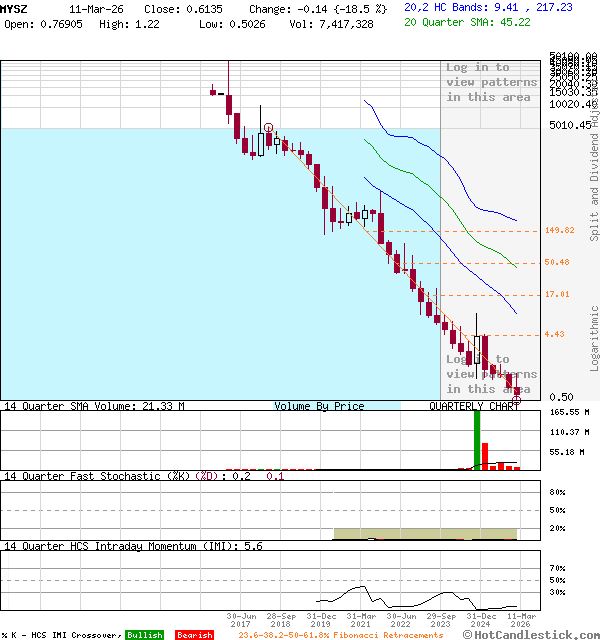Click the HotCandlestick.com copyright text
The width and height of the screenshot is (600, 640).
[529, 635]
